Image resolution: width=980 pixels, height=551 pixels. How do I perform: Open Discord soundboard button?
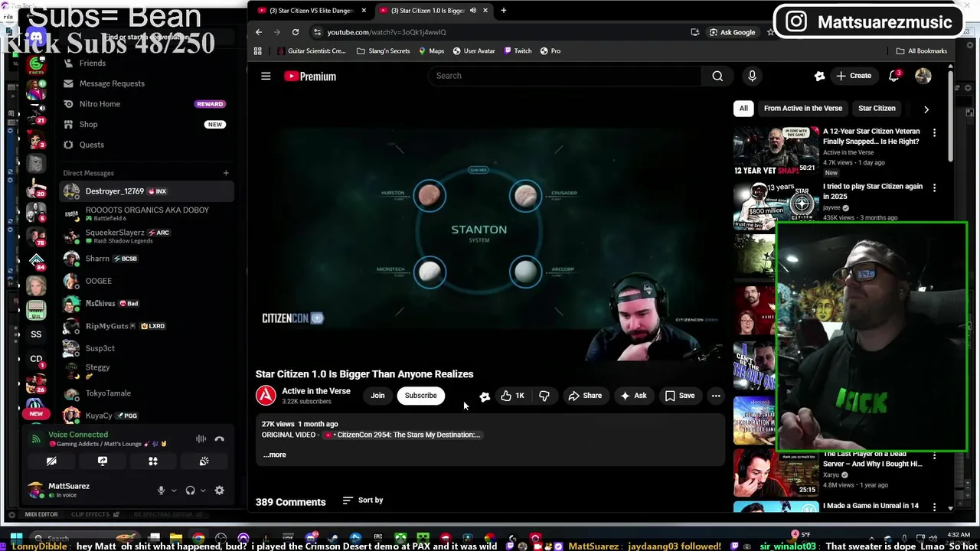coord(204,461)
